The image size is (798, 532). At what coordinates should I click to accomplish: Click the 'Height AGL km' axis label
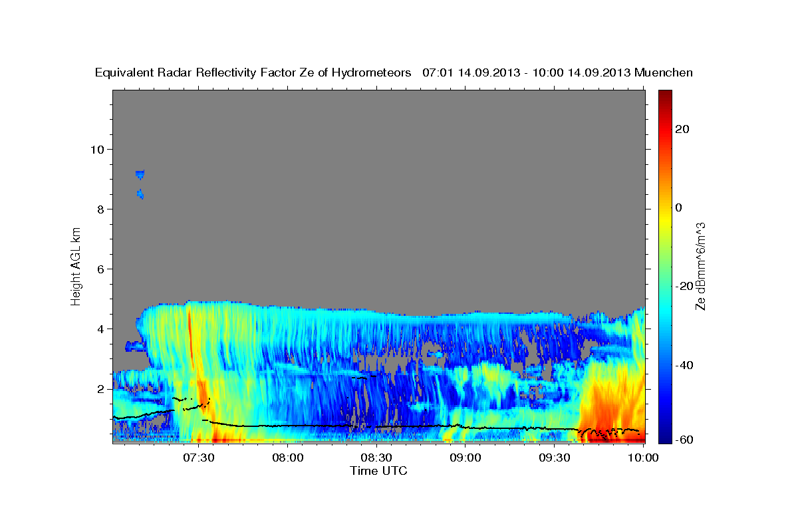click(76, 265)
